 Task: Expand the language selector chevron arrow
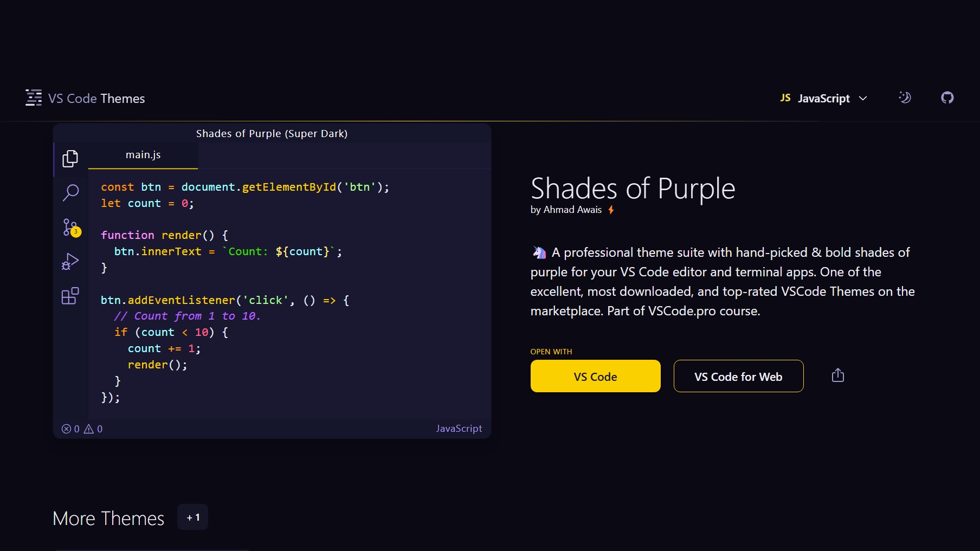tap(863, 99)
